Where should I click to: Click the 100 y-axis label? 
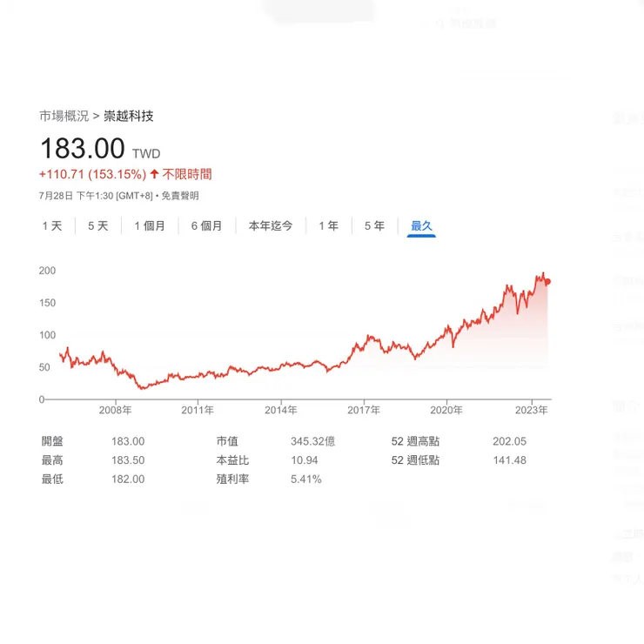pyautogui.click(x=47, y=335)
